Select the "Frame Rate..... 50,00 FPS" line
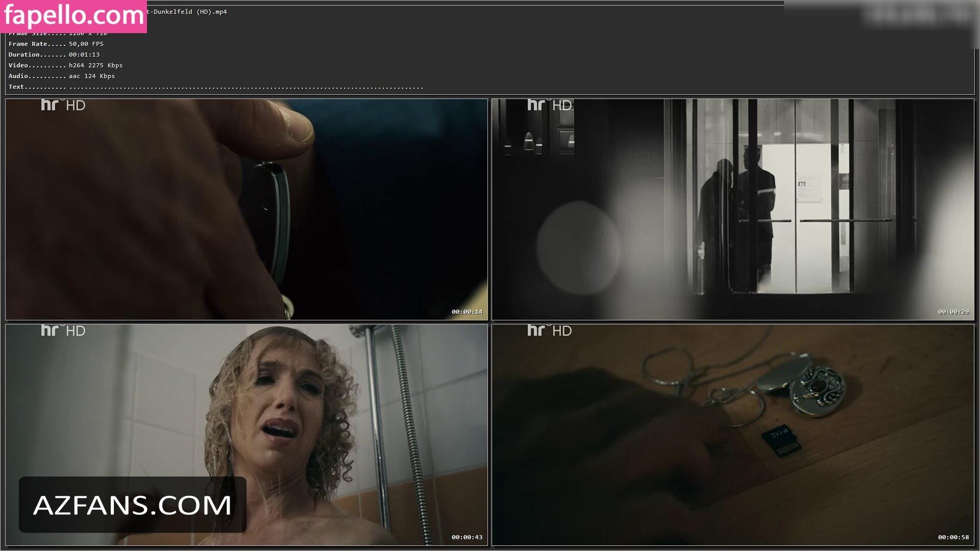This screenshot has height=551, width=980. click(x=56, y=44)
